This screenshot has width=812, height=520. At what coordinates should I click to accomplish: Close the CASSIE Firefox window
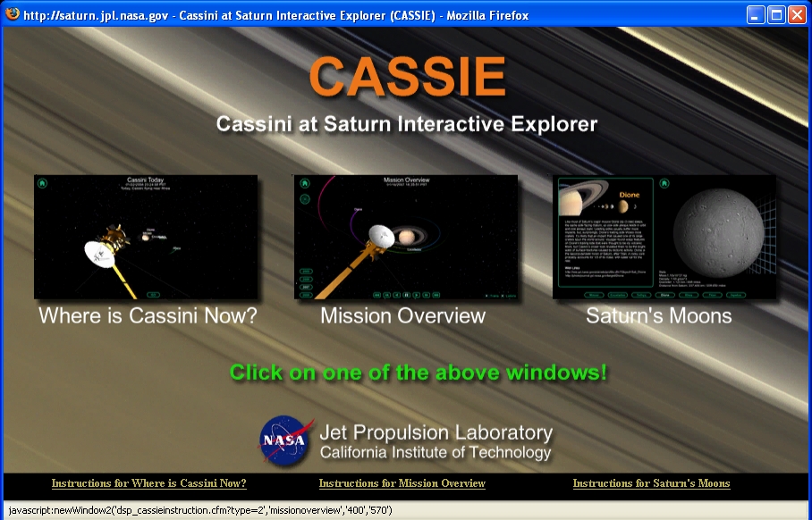coord(797,14)
